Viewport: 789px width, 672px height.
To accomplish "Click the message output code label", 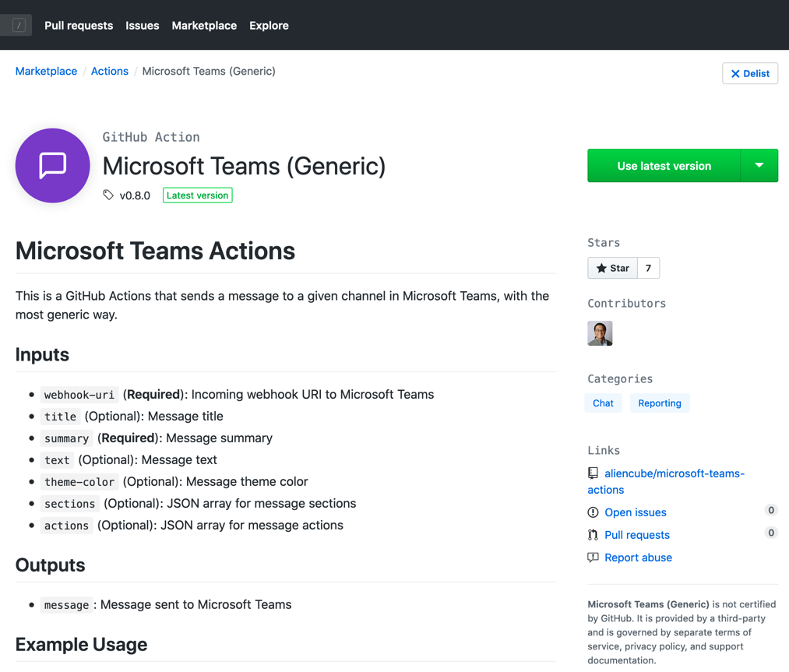I will pos(66,605).
